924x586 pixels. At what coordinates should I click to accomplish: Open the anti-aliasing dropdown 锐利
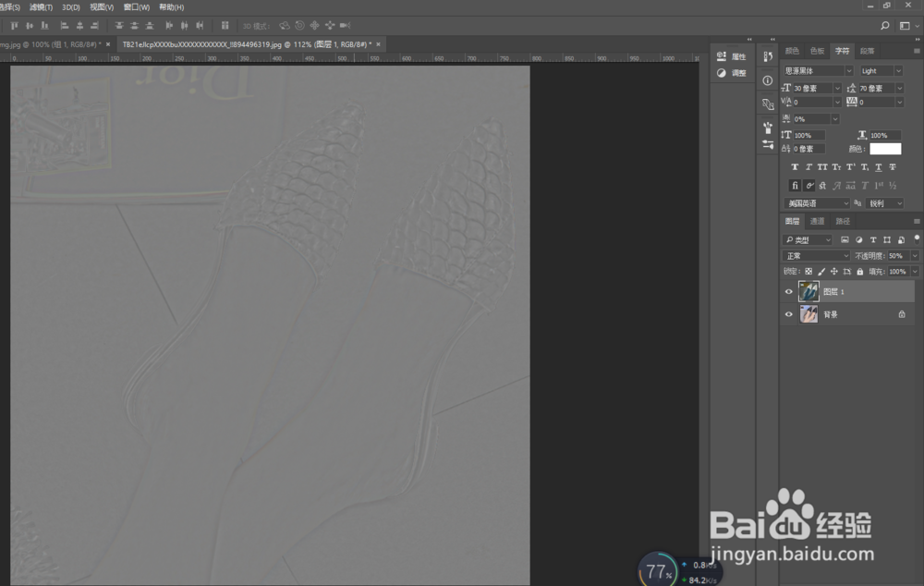[x=885, y=203]
